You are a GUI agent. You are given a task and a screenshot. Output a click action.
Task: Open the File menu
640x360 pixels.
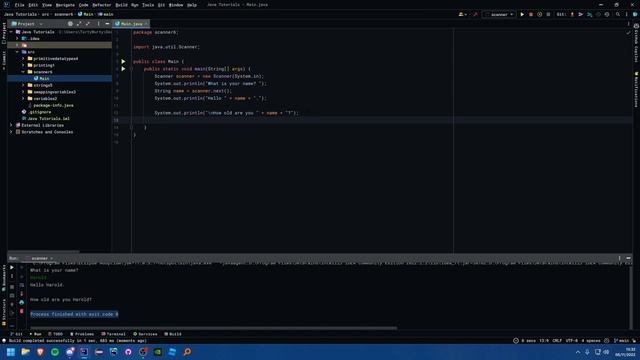click(x=20, y=5)
